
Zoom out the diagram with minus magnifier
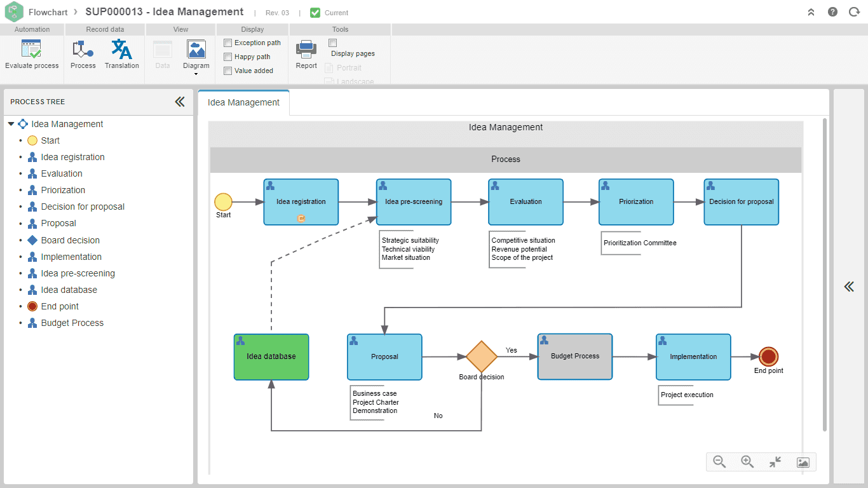pyautogui.click(x=719, y=462)
